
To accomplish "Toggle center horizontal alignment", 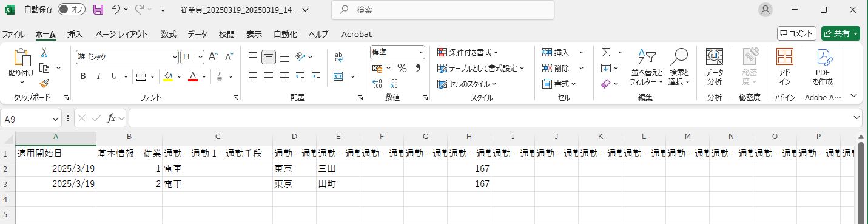I will click(x=269, y=76).
